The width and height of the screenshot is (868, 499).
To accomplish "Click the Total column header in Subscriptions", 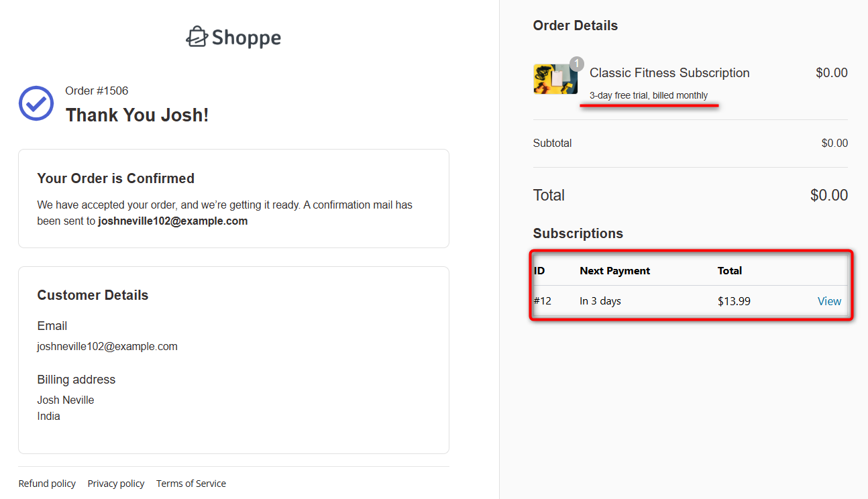I will [730, 270].
